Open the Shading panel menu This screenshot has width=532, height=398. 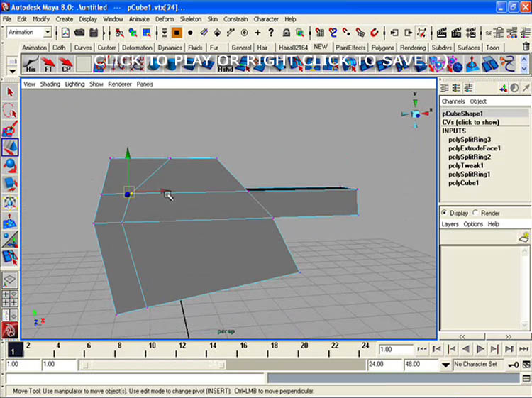coord(50,84)
